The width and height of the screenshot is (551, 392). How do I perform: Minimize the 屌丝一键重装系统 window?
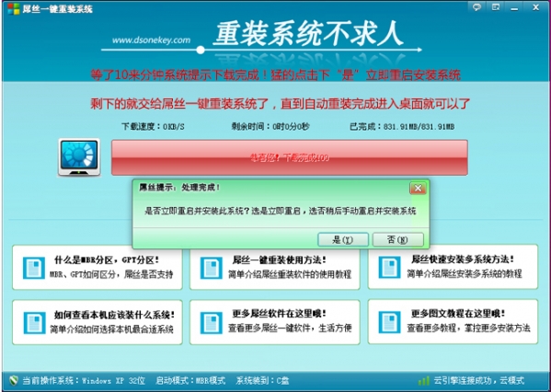514,7
